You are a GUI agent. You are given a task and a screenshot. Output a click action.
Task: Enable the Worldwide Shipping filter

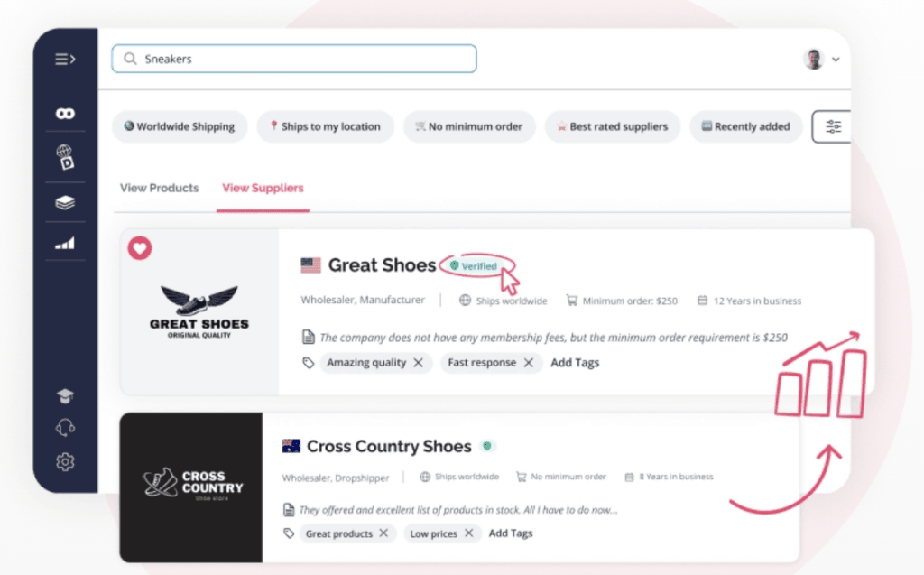click(x=180, y=127)
